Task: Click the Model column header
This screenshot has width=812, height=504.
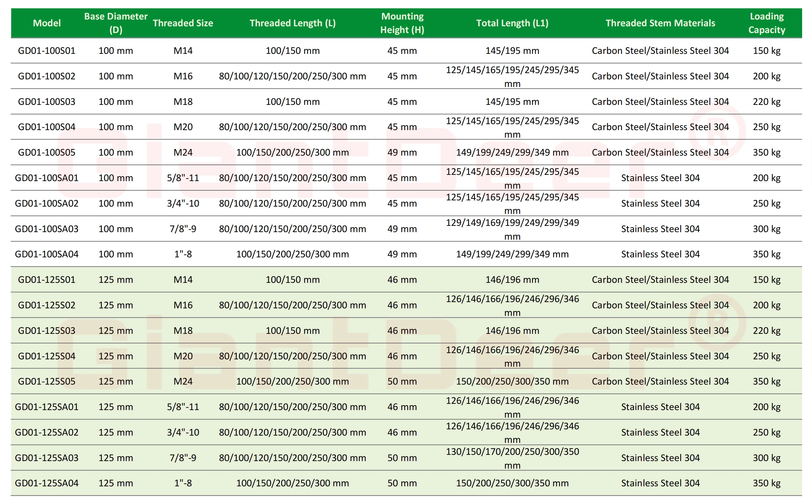Action: (47, 23)
